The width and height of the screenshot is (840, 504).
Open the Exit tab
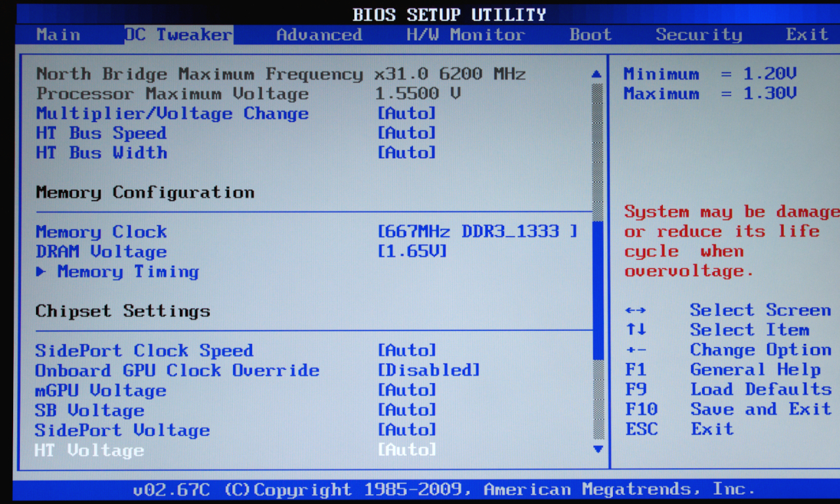pos(807,35)
